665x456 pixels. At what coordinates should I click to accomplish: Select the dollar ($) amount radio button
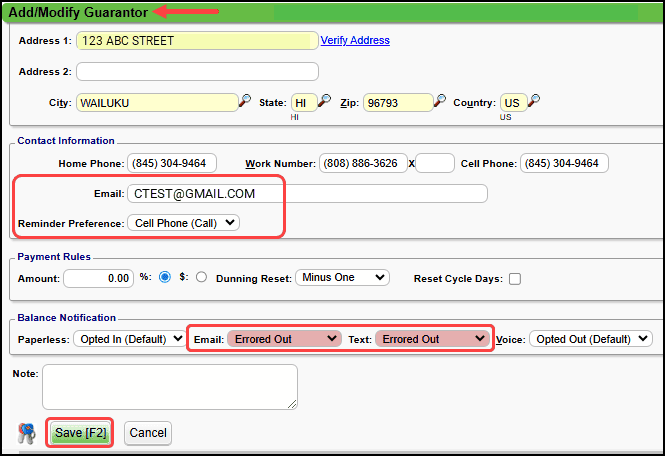point(201,278)
